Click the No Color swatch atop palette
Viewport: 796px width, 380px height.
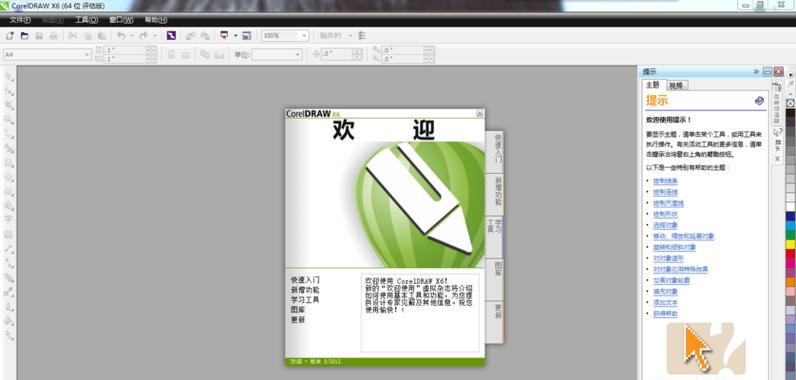[790, 103]
